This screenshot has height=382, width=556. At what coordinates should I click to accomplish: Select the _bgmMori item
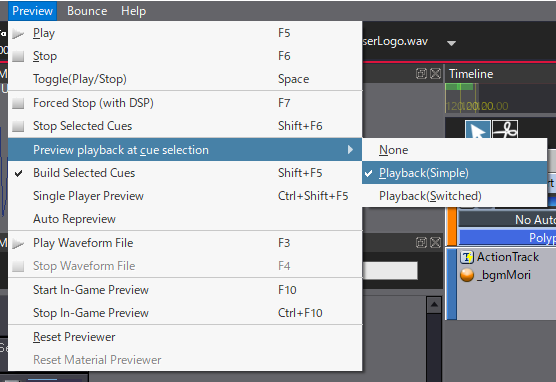point(504,275)
